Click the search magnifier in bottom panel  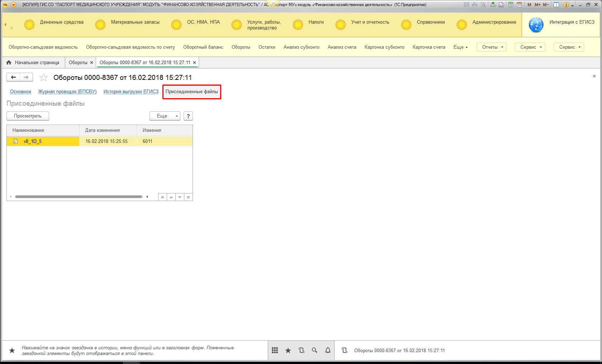point(314,350)
